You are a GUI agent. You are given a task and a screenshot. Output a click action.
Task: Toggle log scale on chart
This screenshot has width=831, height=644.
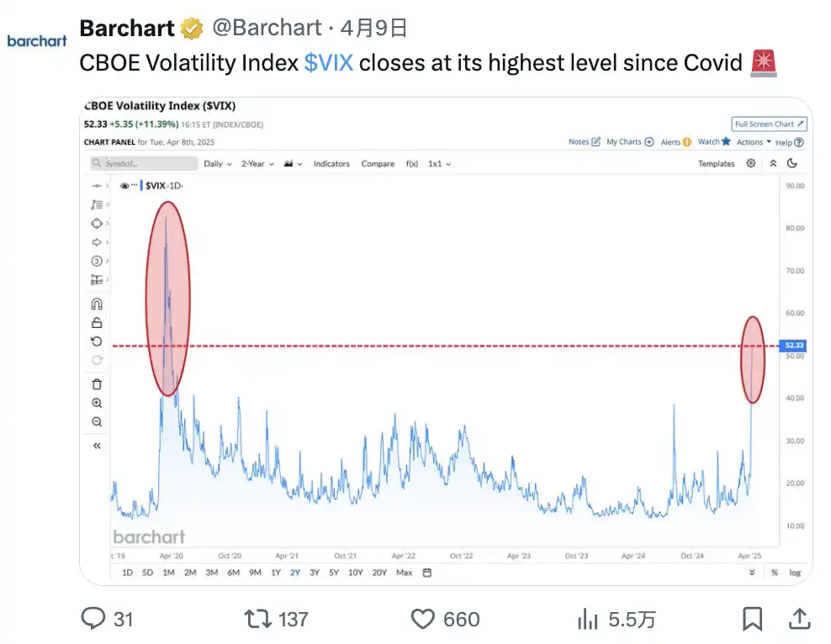[795, 573]
